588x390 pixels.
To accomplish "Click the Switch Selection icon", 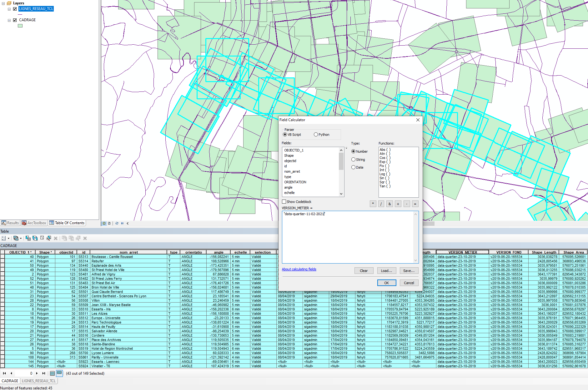I will coord(35,238).
